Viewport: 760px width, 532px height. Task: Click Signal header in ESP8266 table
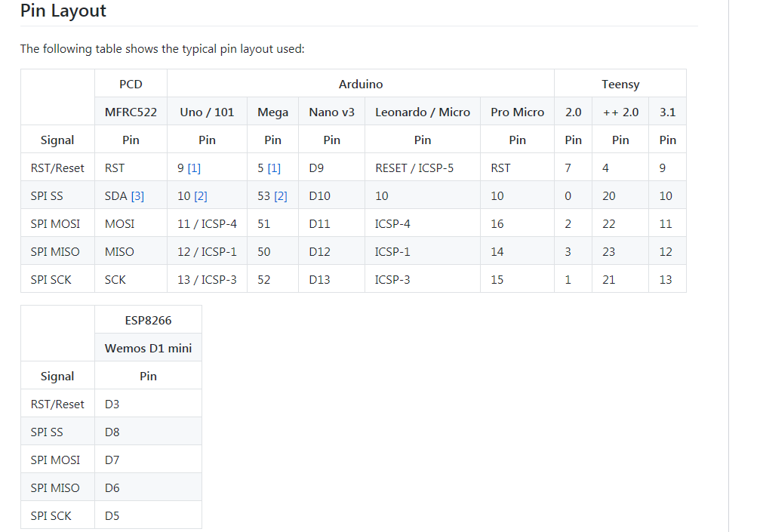click(x=57, y=377)
